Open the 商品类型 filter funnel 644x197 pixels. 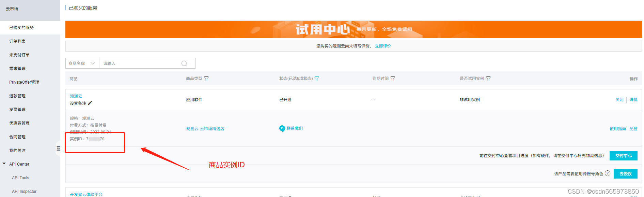point(206,79)
